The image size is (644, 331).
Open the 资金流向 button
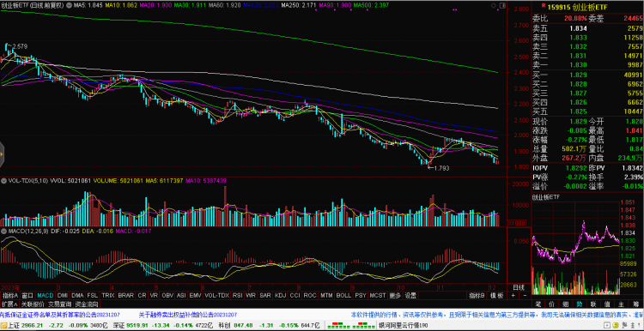point(86,304)
